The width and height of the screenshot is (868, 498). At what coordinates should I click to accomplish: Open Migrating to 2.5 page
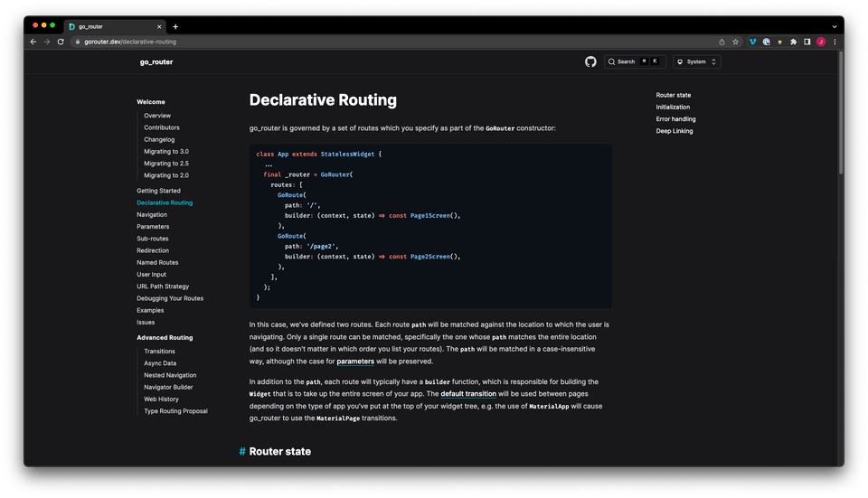[x=166, y=164]
